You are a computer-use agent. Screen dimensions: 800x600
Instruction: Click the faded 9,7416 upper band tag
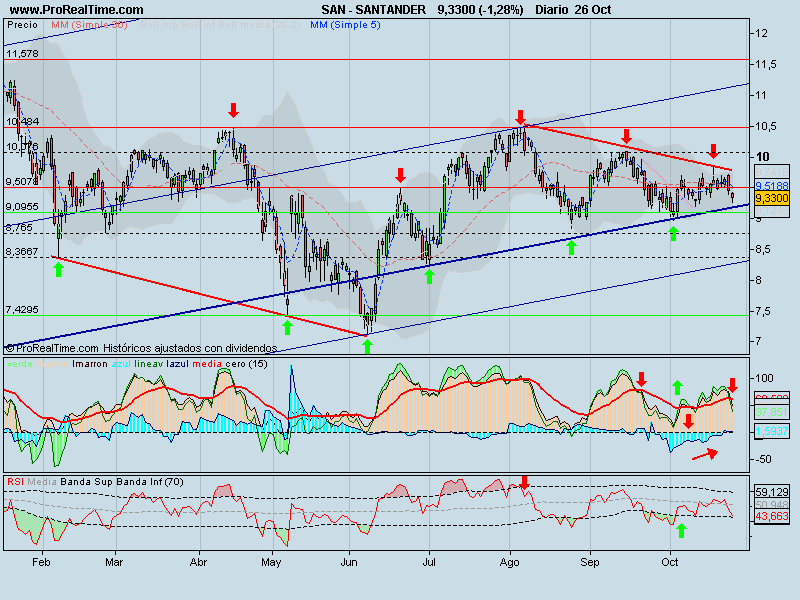point(771,172)
